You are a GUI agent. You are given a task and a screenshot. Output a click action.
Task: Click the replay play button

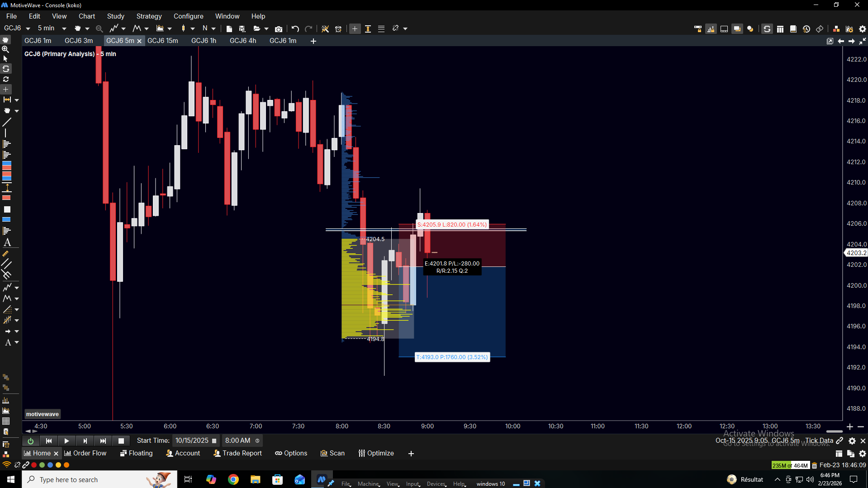[x=66, y=441]
